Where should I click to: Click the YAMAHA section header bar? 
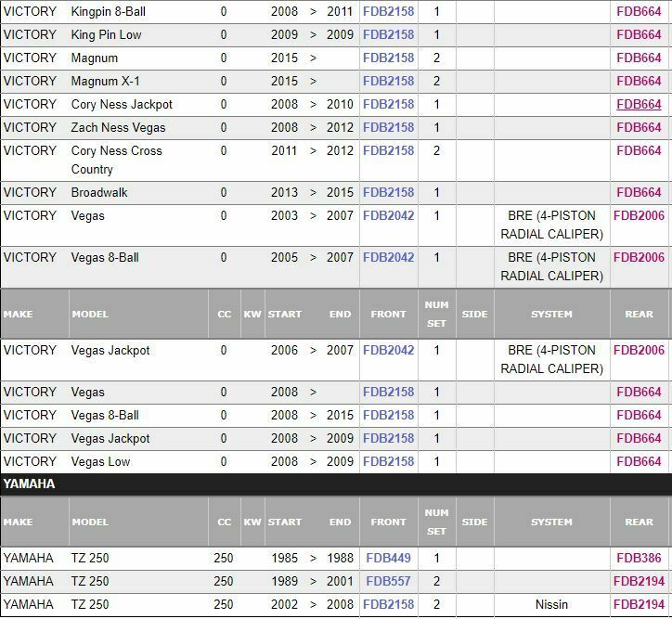pyautogui.click(x=336, y=484)
